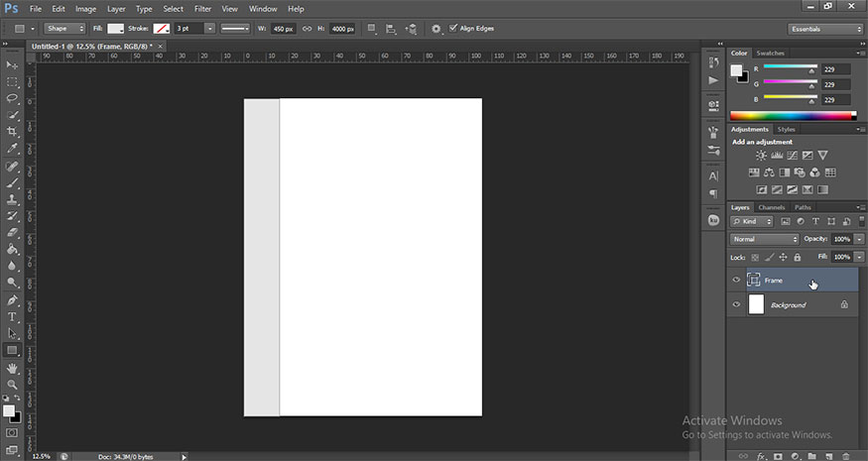This screenshot has width=868, height=461.
Task: Open the tool preset picker arrow
Action: 32,29
